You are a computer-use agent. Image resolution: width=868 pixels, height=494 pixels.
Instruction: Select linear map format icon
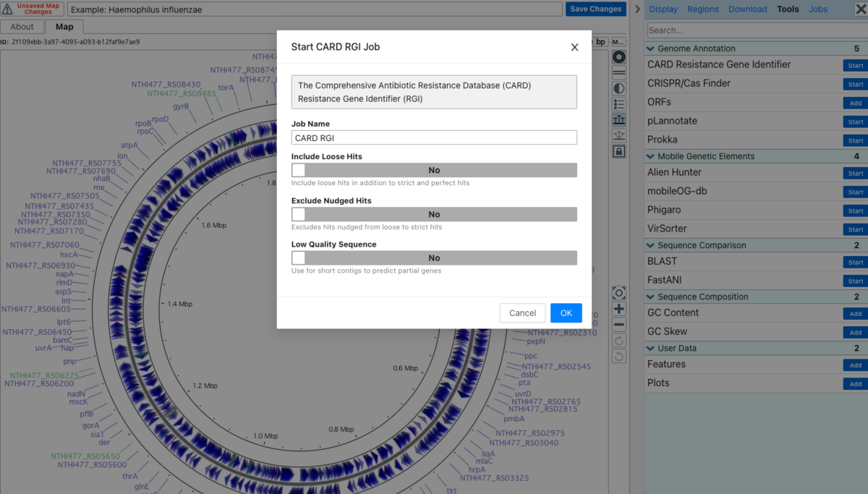pyautogui.click(x=618, y=72)
